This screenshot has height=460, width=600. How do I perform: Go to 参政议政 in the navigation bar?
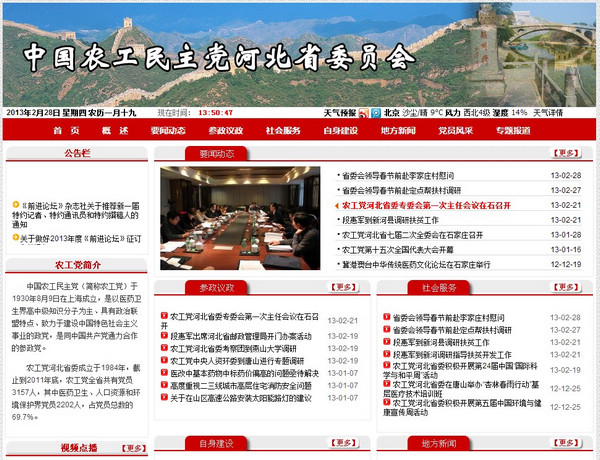[226, 131]
